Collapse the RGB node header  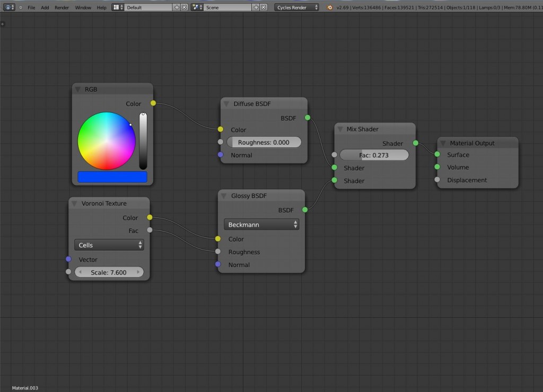pos(78,89)
